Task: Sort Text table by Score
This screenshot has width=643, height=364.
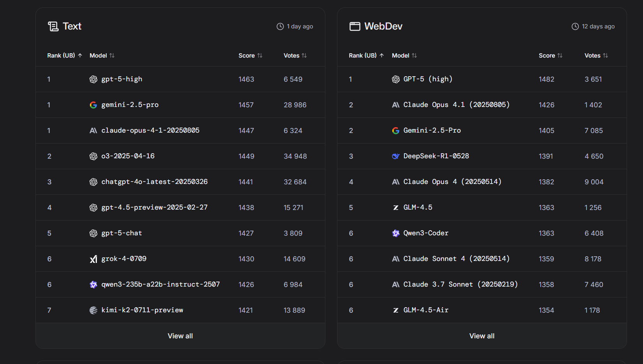Action: point(250,56)
